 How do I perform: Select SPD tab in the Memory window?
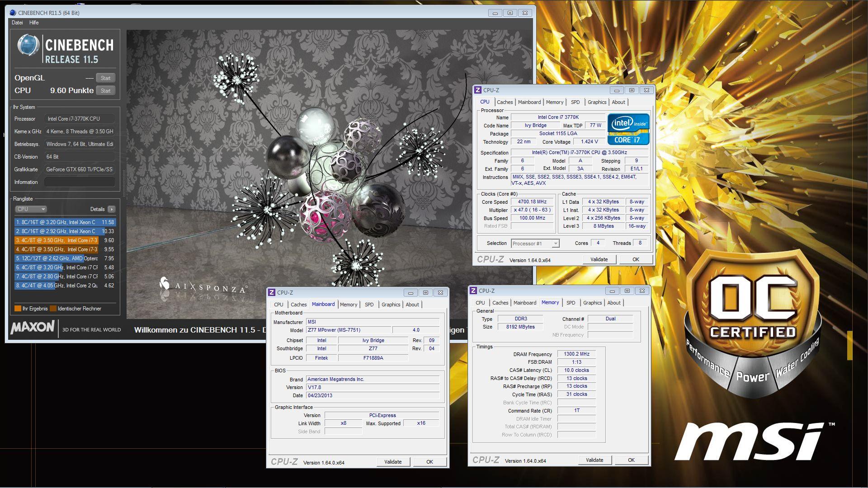(x=571, y=303)
